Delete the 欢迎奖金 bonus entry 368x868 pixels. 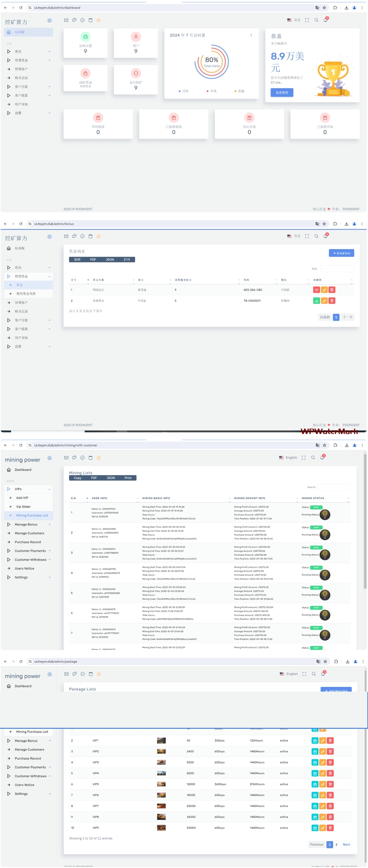tap(332, 301)
